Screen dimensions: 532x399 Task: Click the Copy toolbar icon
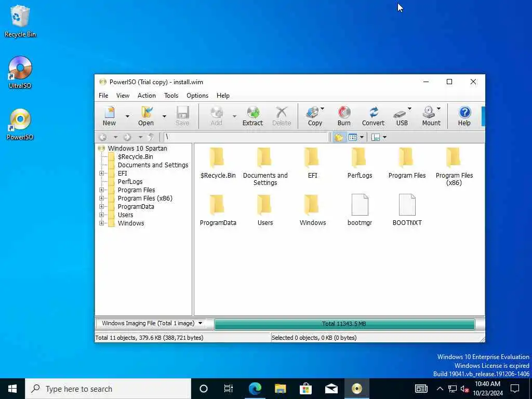[314, 116]
